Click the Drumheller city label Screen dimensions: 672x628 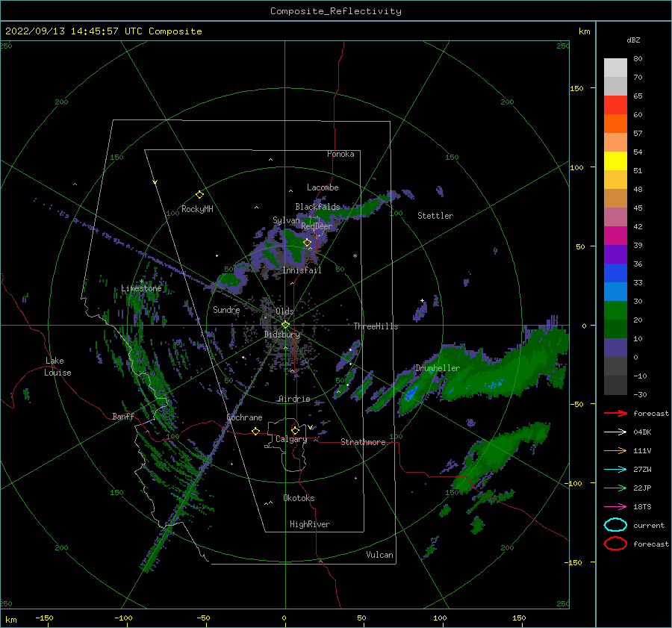437,368
